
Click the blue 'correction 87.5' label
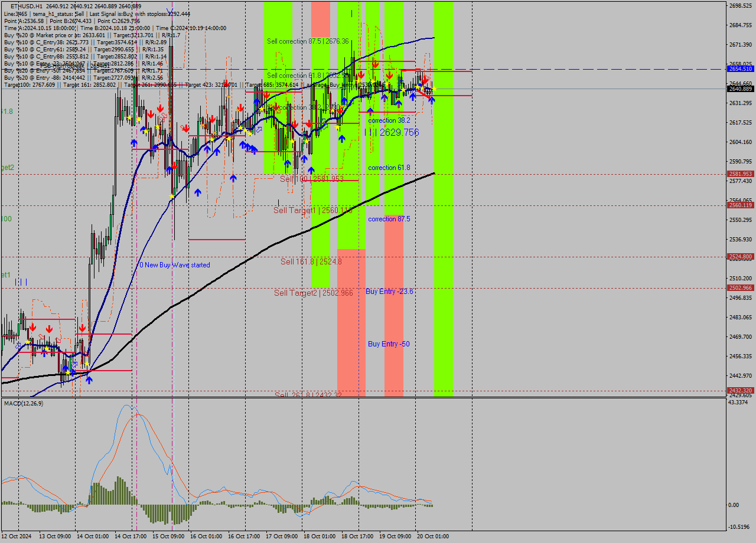(x=389, y=219)
